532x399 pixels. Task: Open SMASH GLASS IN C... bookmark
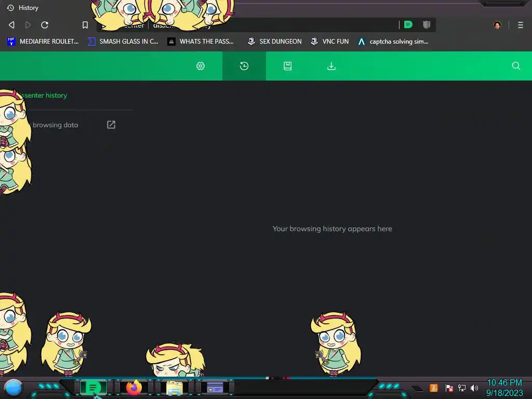click(x=123, y=42)
